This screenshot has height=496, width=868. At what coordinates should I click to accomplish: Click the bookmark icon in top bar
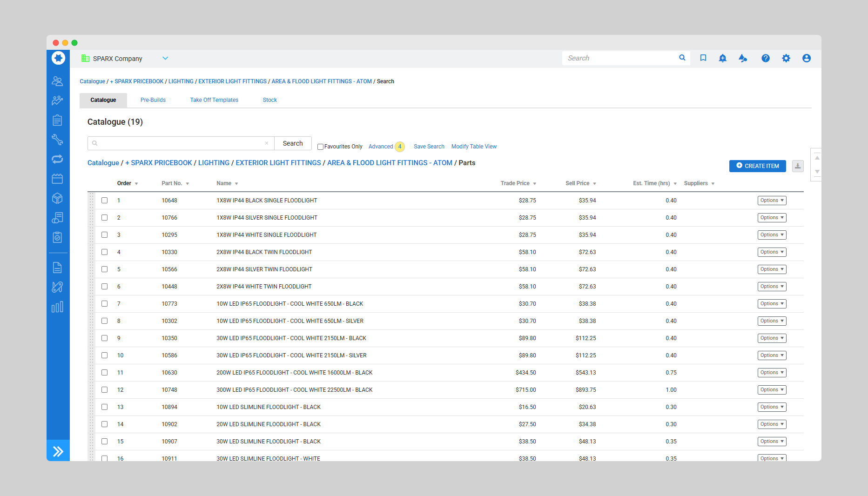pos(703,58)
